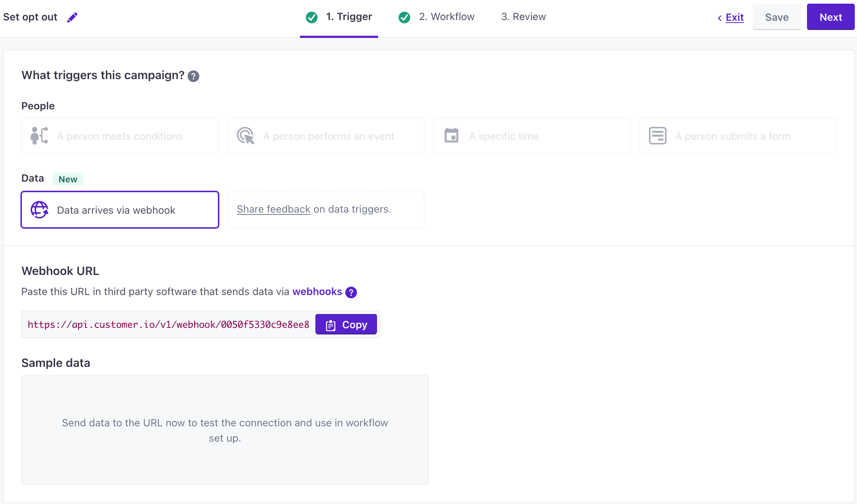Click the pencil edit icon next to campaign name
This screenshot has width=857, height=504.
click(72, 17)
